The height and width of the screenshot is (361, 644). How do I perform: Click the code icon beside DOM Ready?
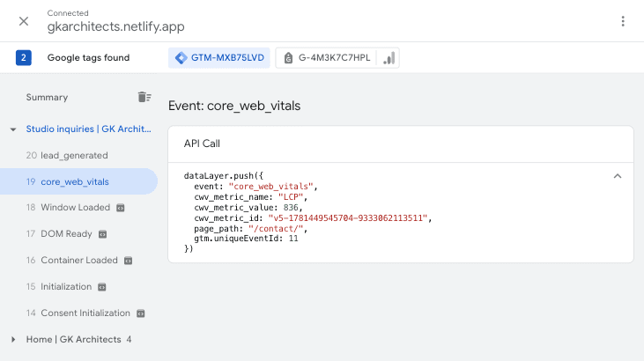point(103,234)
